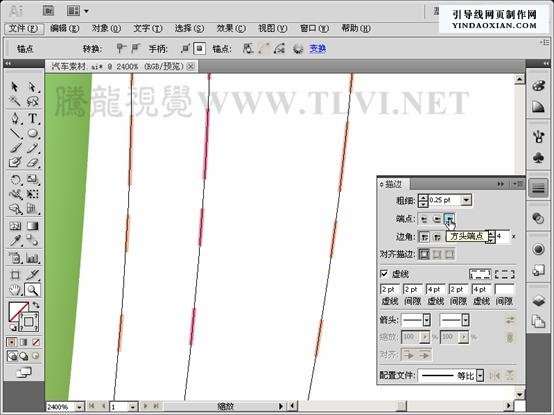554x415 pixels.
Task: Open the artboard number dropdown
Action: pyautogui.click(x=132, y=407)
